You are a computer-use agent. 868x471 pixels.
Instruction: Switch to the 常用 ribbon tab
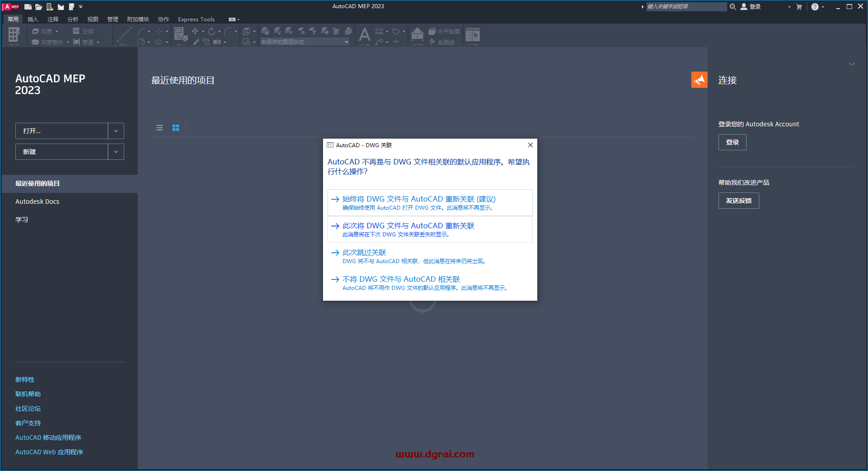pos(13,19)
